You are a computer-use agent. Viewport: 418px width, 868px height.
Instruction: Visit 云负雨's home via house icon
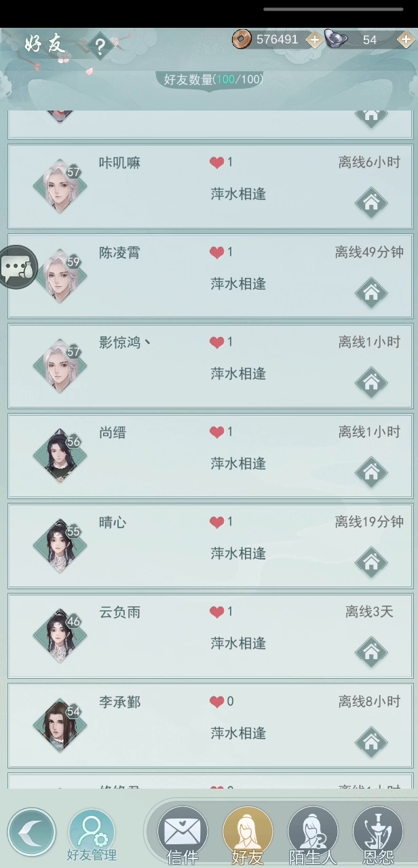pos(371,652)
